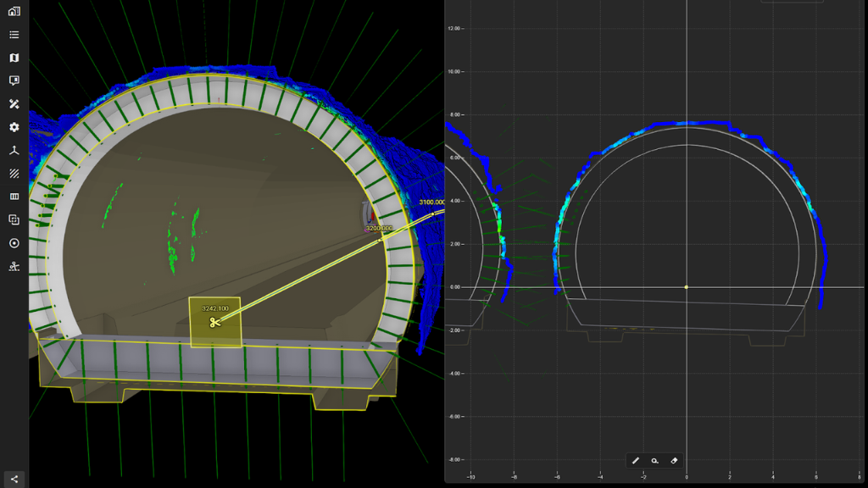
Task: Select the bottom surveyor figure icon
Action: point(14,266)
